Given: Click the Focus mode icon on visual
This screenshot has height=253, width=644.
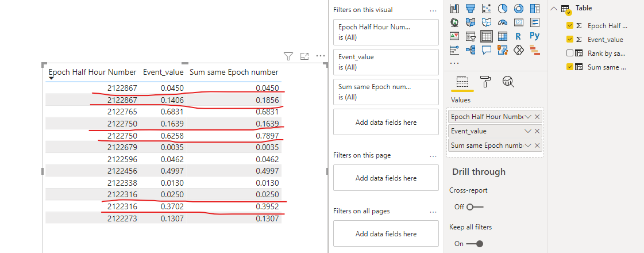Looking at the screenshot, I should [x=304, y=56].
